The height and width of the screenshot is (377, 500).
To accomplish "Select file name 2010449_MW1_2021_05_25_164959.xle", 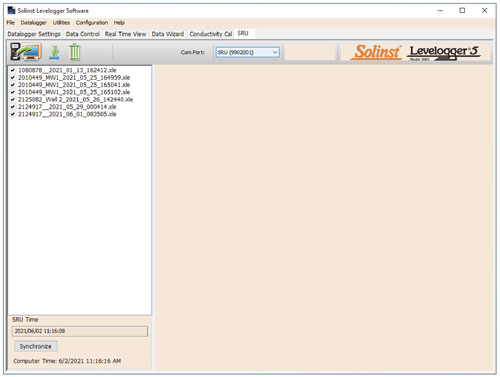I will tap(74, 78).
